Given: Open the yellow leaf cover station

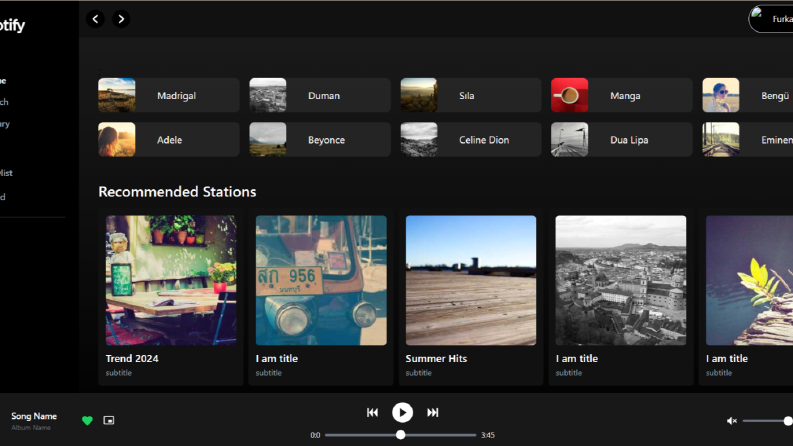Looking at the screenshot, I should tap(750, 281).
